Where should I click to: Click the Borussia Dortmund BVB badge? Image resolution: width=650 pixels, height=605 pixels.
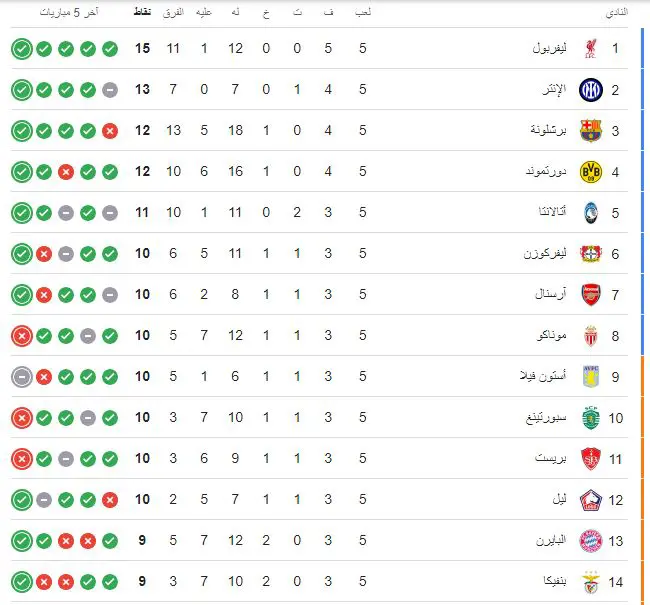[x=591, y=172]
